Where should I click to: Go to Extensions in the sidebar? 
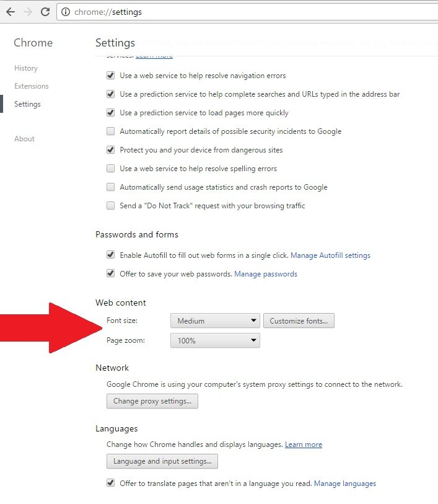(x=32, y=86)
